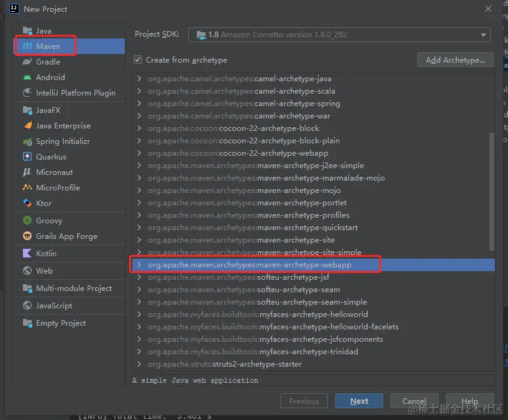Viewport: 508px width, 420px height.
Task: Click the Java Enterprise icon
Action: 27,125
